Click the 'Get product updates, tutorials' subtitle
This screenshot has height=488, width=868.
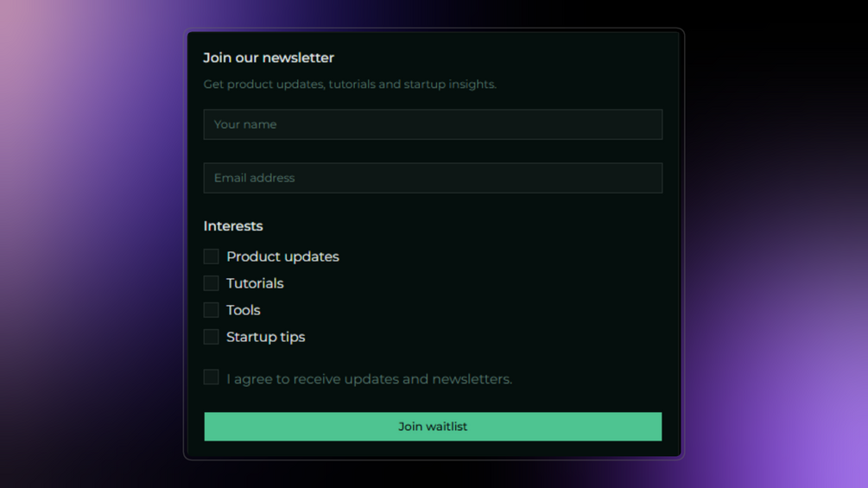pyautogui.click(x=350, y=84)
